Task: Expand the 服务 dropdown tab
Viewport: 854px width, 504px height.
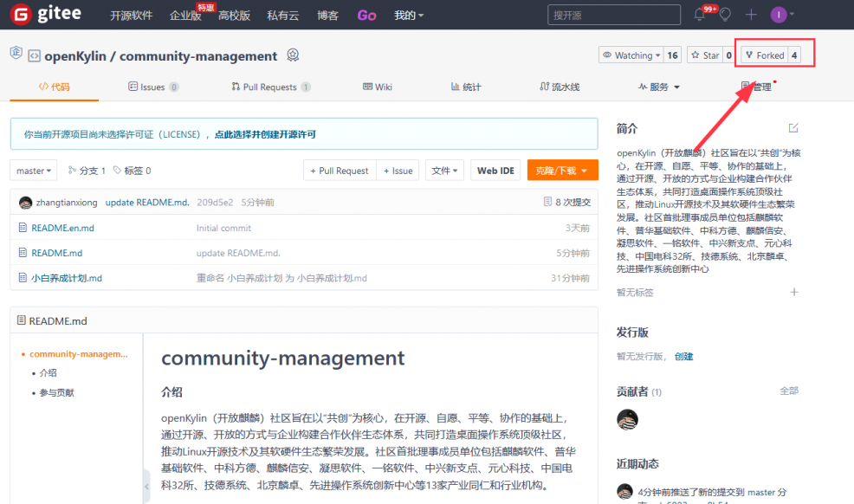Action: pyautogui.click(x=659, y=87)
